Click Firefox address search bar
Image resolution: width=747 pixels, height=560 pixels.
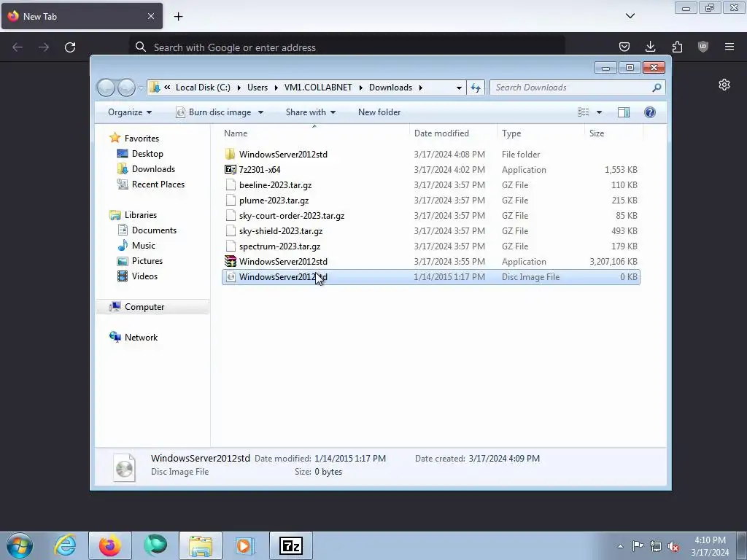click(347, 47)
